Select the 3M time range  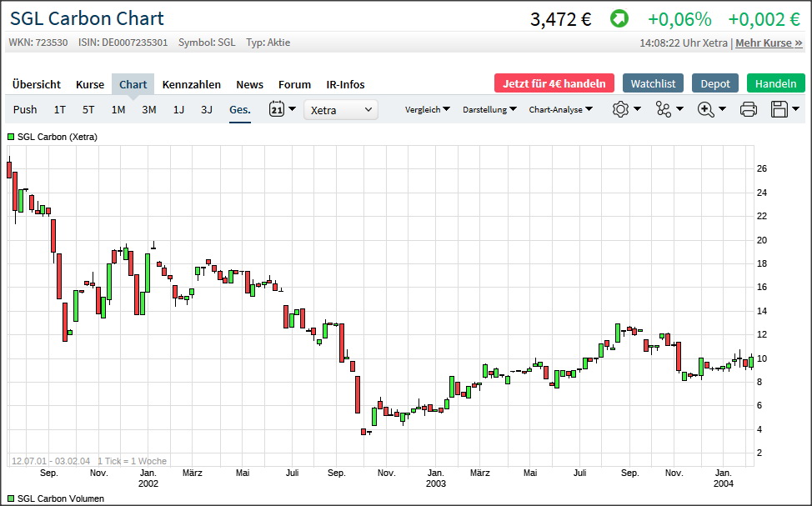coord(148,109)
